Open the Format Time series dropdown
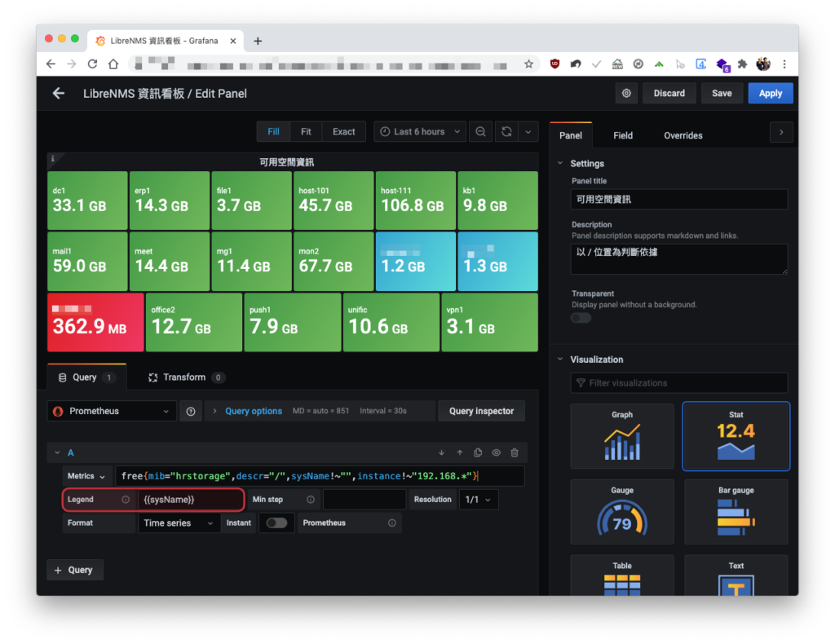835x644 pixels. click(x=179, y=523)
